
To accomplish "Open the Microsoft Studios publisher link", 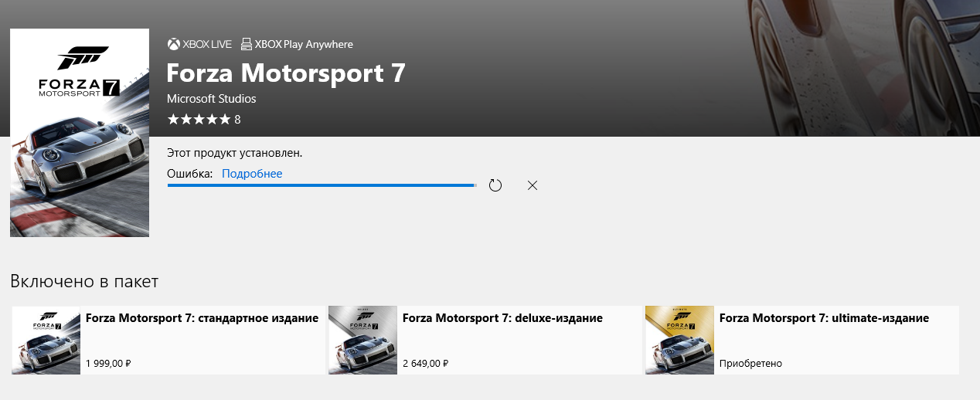I will (x=211, y=99).
